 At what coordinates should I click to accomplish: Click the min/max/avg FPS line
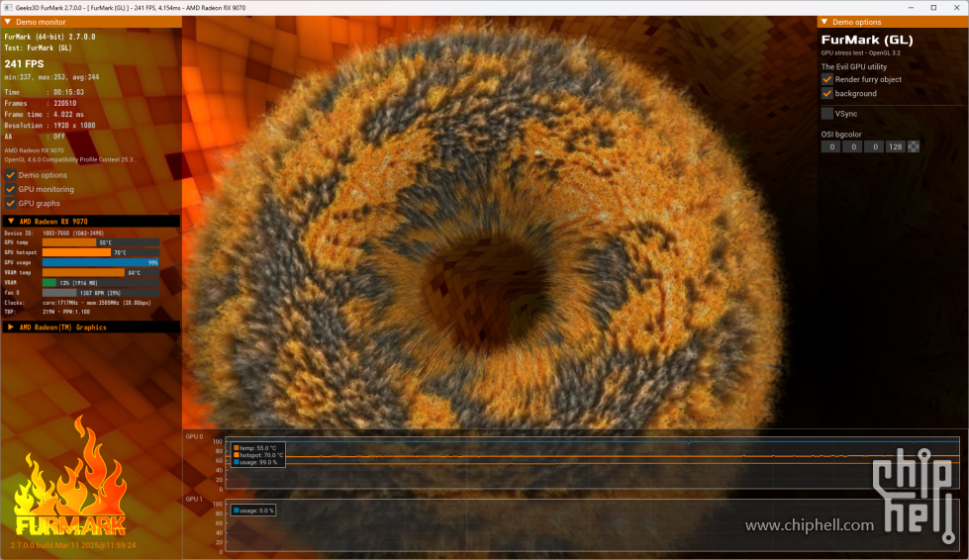click(51, 77)
